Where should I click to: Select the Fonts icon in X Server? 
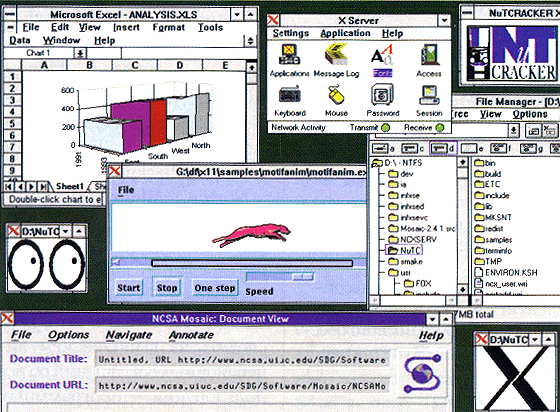click(382, 60)
